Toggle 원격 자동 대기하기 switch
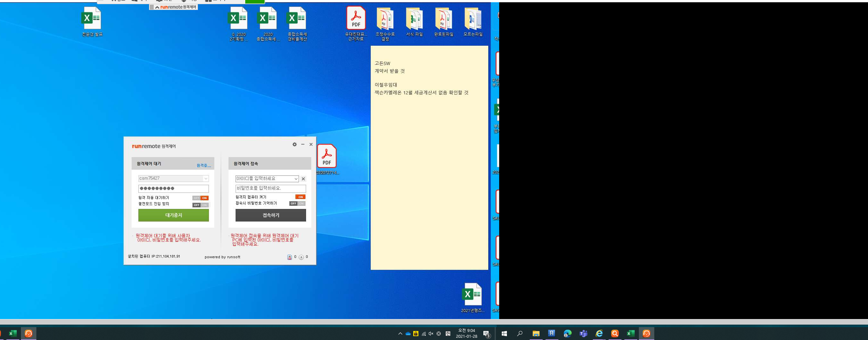Image resolution: width=868 pixels, height=340 pixels. 201,198
